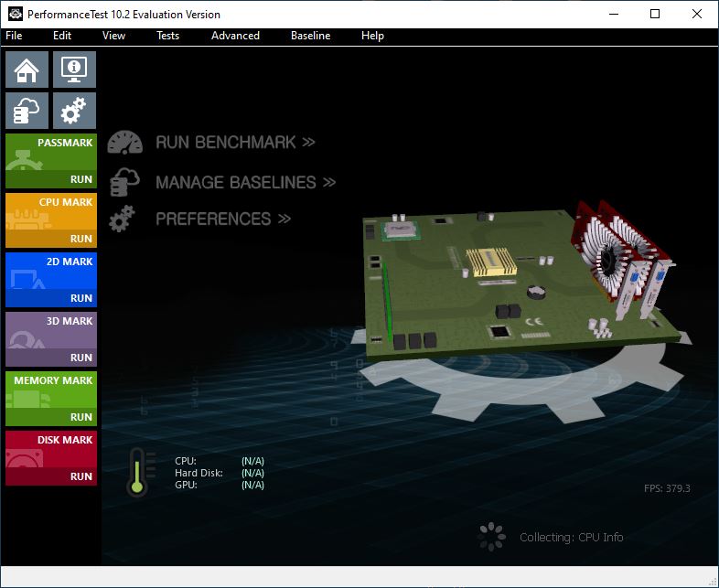Click the PerformanceTest title bar app icon
The height and width of the screenshot is (588, 719).
pos(16,15)
